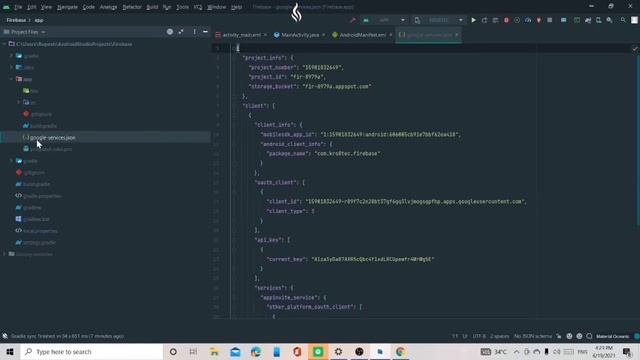Click the 2 spaces indent setting

(500, 336)
